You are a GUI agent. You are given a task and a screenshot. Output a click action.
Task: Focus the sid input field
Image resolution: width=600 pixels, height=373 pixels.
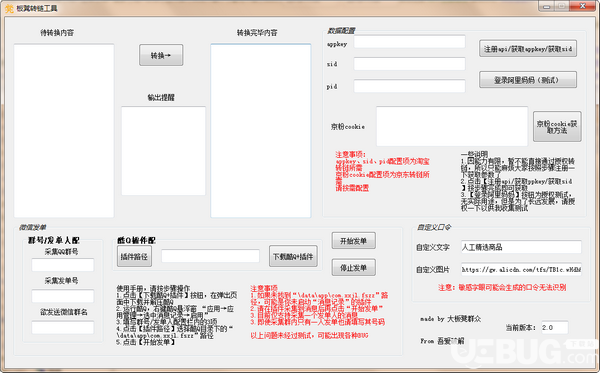click(409, 64)
